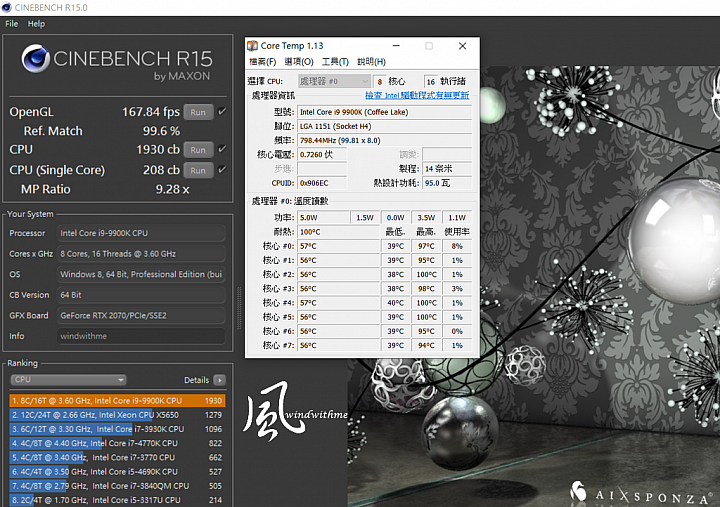The width and height of the screenshot is (720, 507).
Task: Select ranking entry Intel Xeon CPU X5650
Action: [x=117, y=415]
